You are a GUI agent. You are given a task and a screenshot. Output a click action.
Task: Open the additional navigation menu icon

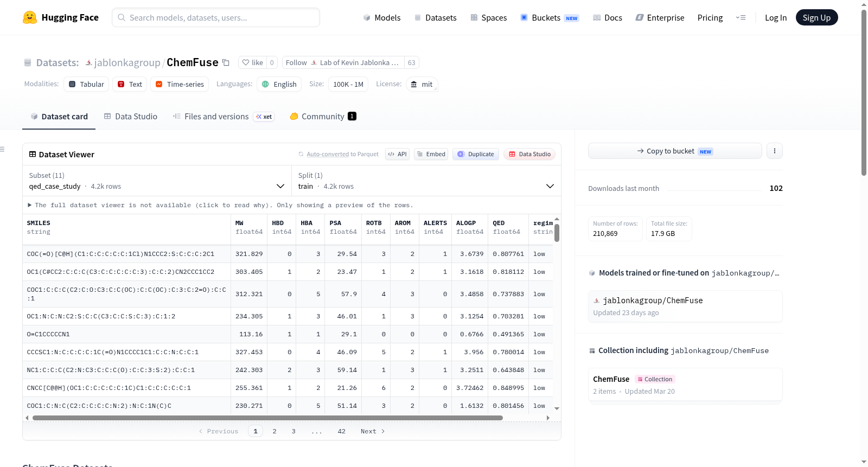coord(741,17)
